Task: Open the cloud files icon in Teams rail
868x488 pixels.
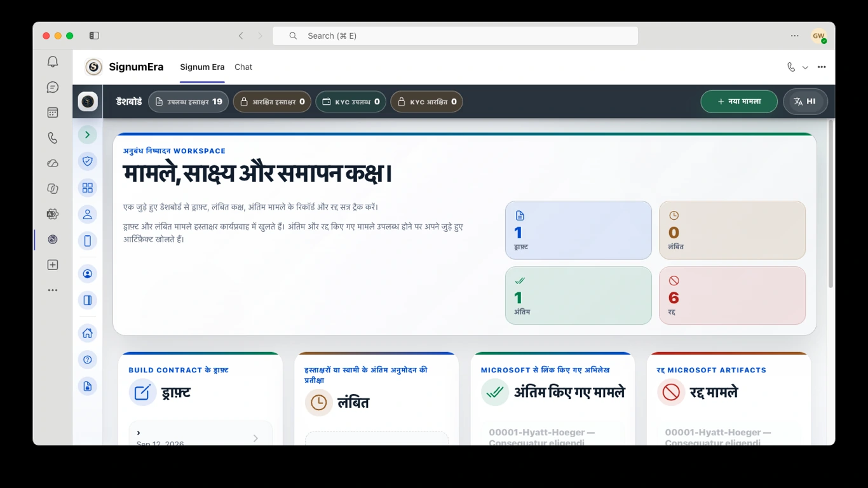Action: pos(53,163)
